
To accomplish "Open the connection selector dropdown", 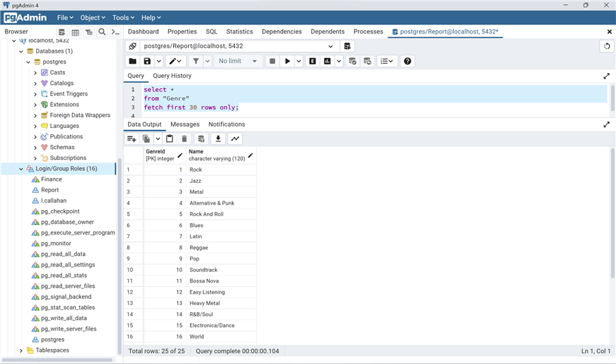I will (331, 47).
